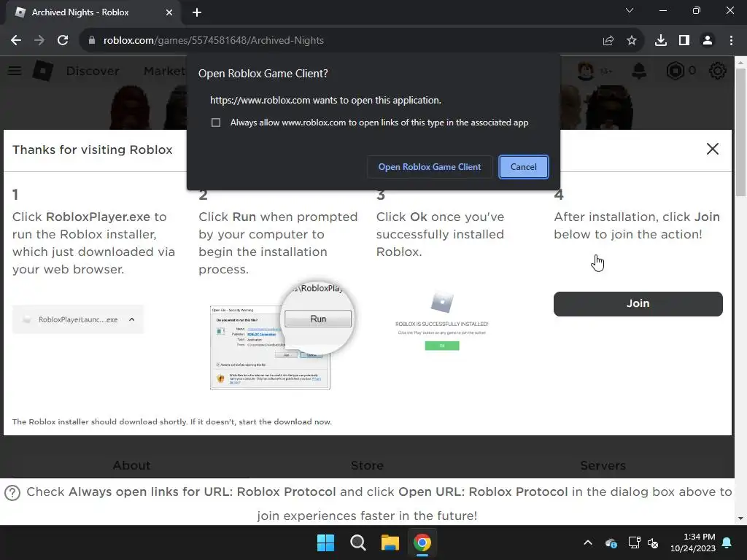Expand the RobloxPlayerLauncher download chevron
The height and width of the screenshot is (560, 747).
coord(132,319)
